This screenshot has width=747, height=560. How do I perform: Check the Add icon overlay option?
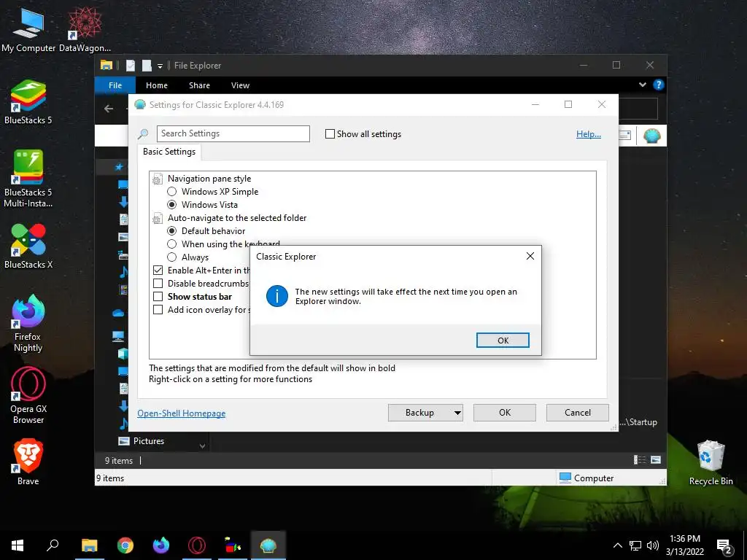click(158, 309)
